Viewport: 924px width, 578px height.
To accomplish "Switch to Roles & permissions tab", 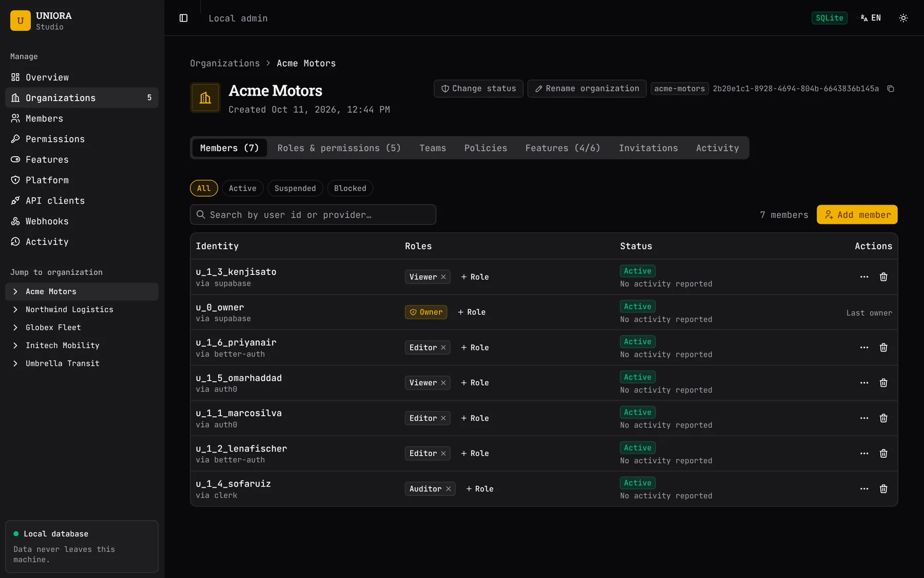I will point(339,148).
